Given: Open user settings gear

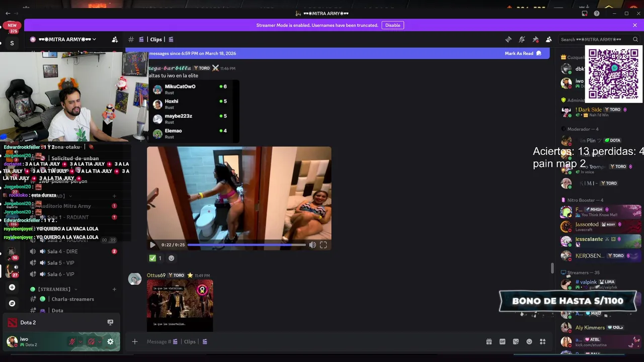Looking at the screenshot, I should click(x=110, y=342).
